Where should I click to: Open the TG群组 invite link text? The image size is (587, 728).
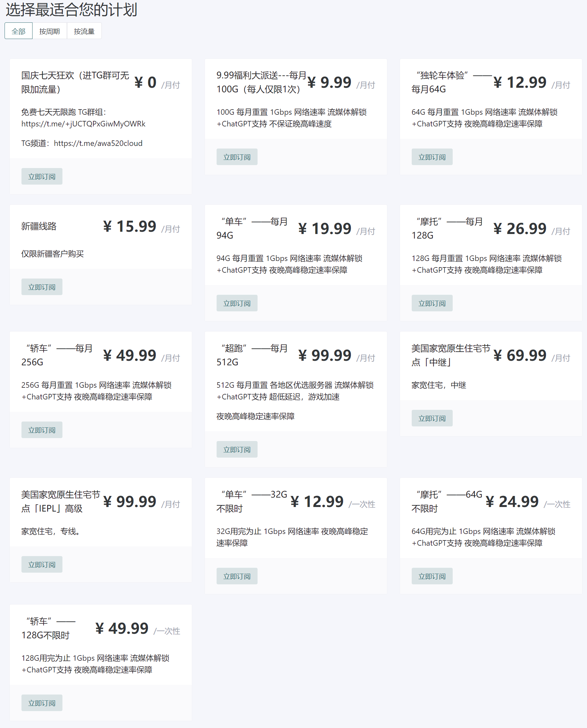pos(83,124)
